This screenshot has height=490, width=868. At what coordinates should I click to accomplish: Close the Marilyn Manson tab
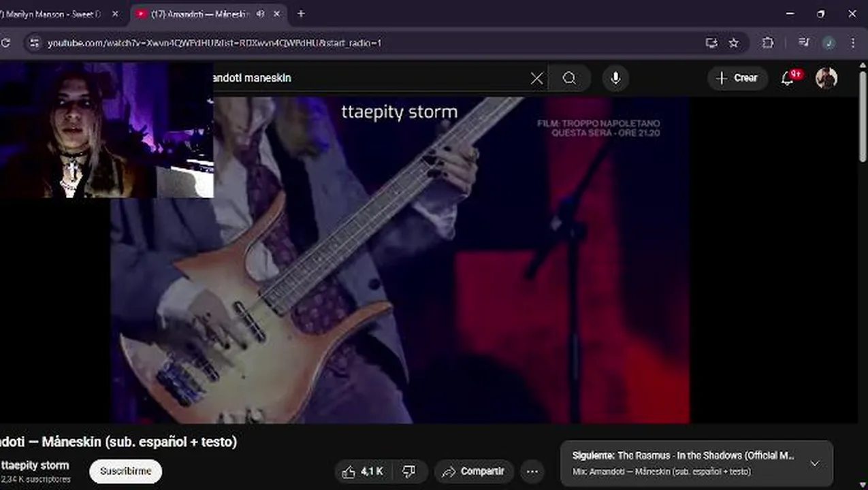pos(115,14)
